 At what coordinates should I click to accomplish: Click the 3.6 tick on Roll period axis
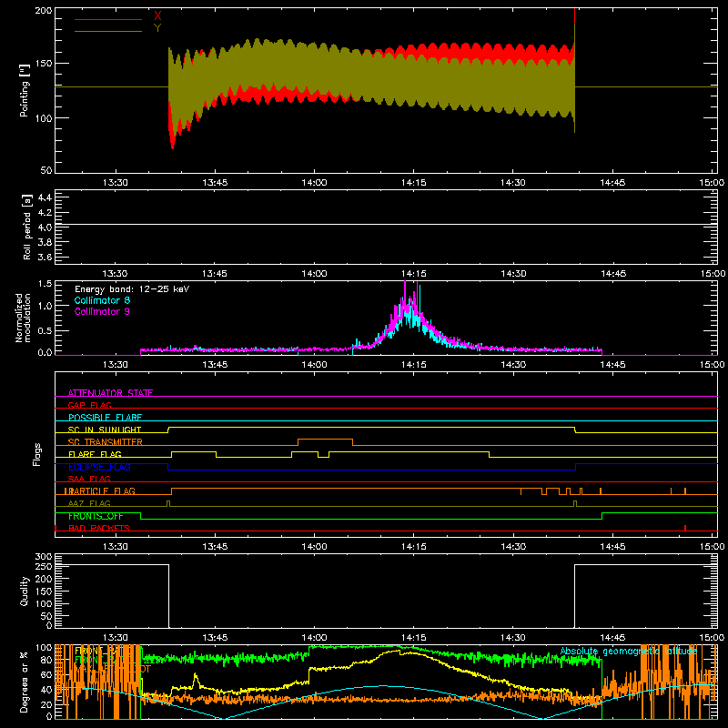pos(45,258)
